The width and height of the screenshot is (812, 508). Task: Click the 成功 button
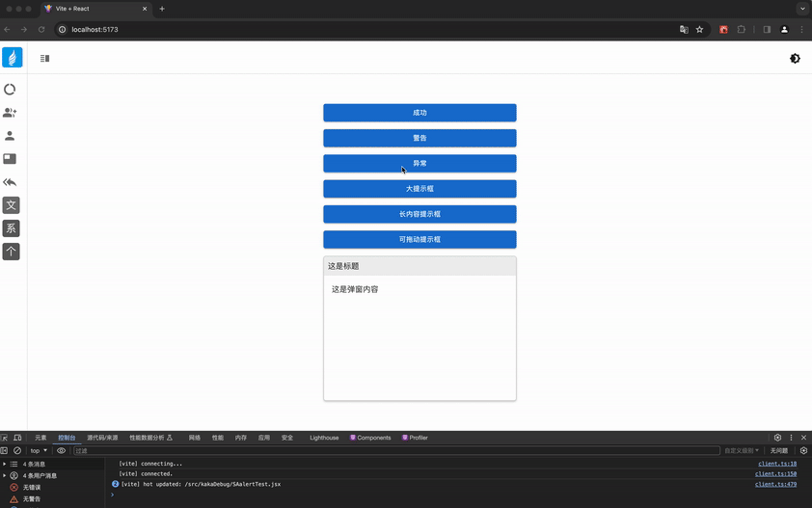[420, 113]
